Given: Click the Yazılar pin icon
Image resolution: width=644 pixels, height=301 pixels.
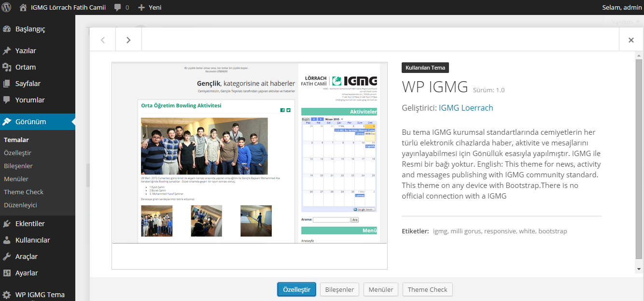Looking at the screenshot, I should click(x=7, y=51).
